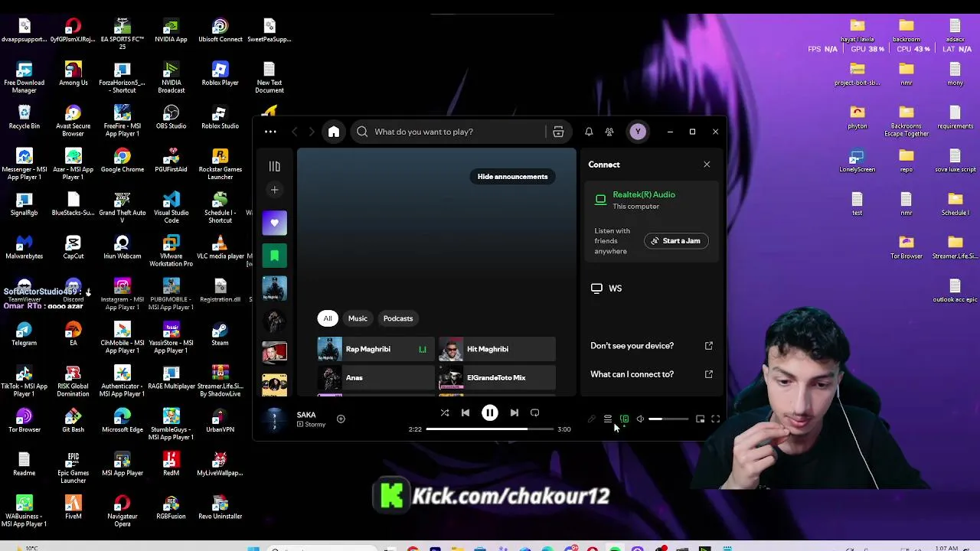The width and height of the screenshot is (980, 551).
Task: Open the 'Don't see your device?' link
Action: coord(652,346)
